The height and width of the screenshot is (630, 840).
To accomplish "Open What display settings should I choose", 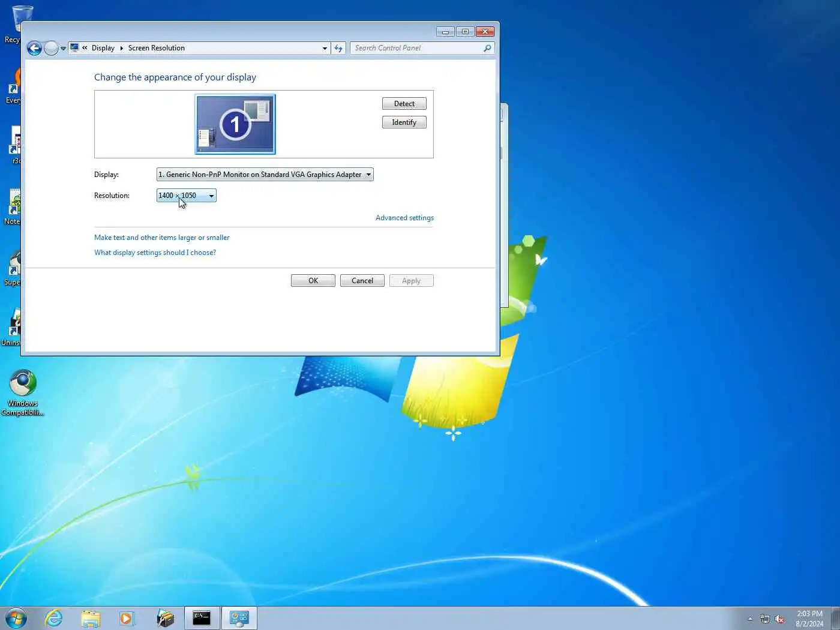I will pos(155,253).
